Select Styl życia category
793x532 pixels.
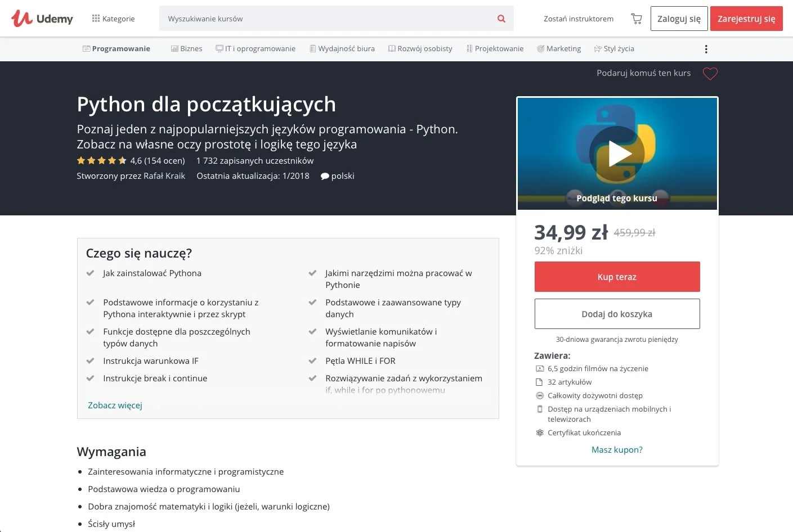tap(614, 49)
